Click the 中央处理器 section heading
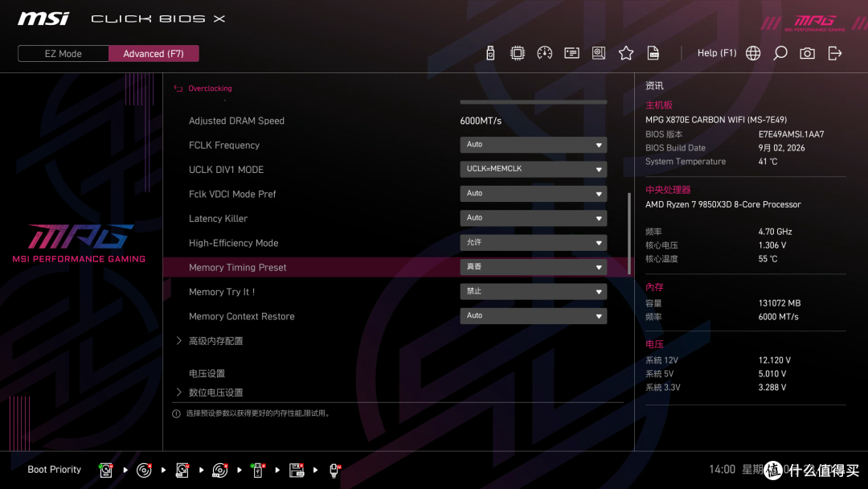The height and width of the screenshot is (489, 868). tap(668, 190)
